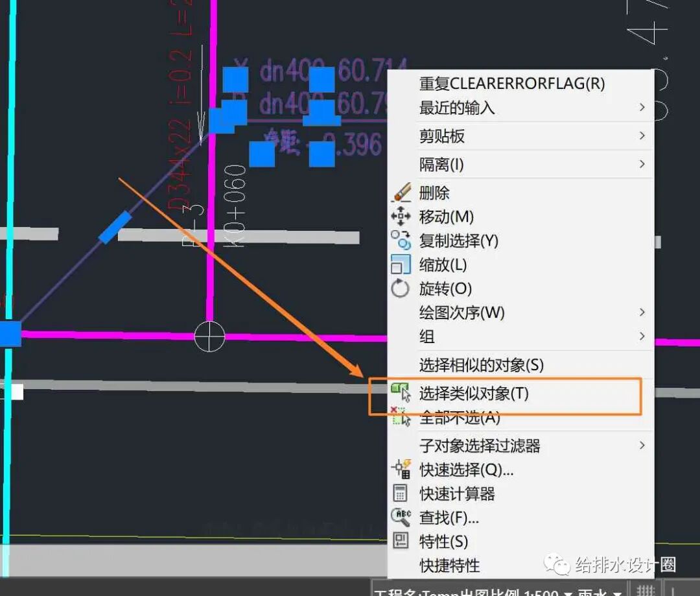The width and height of the screenshot is (700, 596).
Task: Expand the 子对象选择过滤器 submenu
Action: 520,446
